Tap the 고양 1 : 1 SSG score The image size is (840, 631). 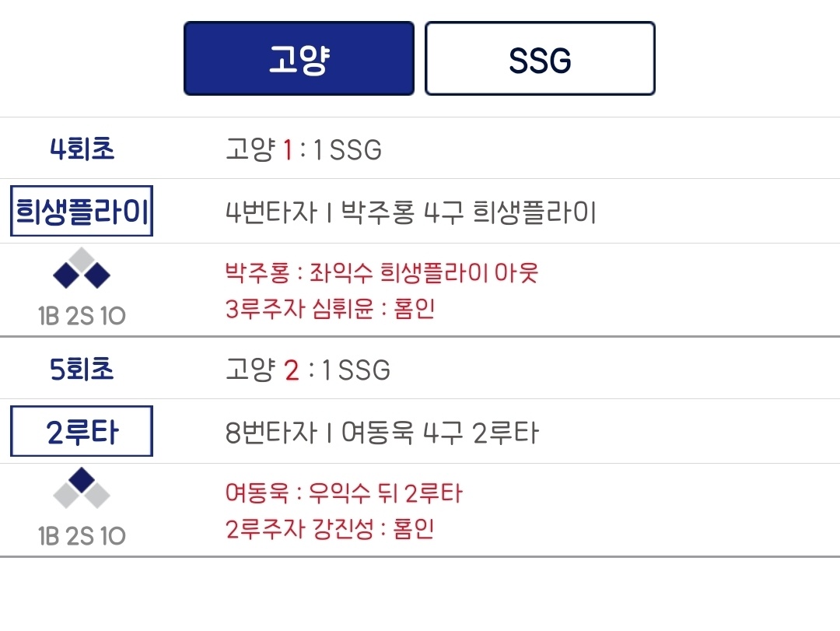(303, 149)
